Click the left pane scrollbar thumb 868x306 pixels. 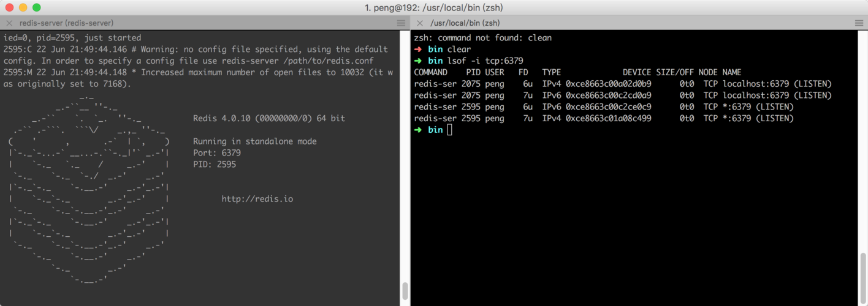point(405,291)
